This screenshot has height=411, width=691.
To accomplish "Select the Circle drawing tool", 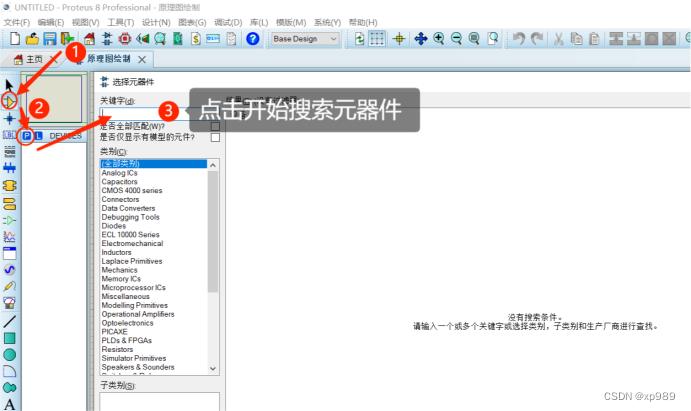I will coord(9,355).
